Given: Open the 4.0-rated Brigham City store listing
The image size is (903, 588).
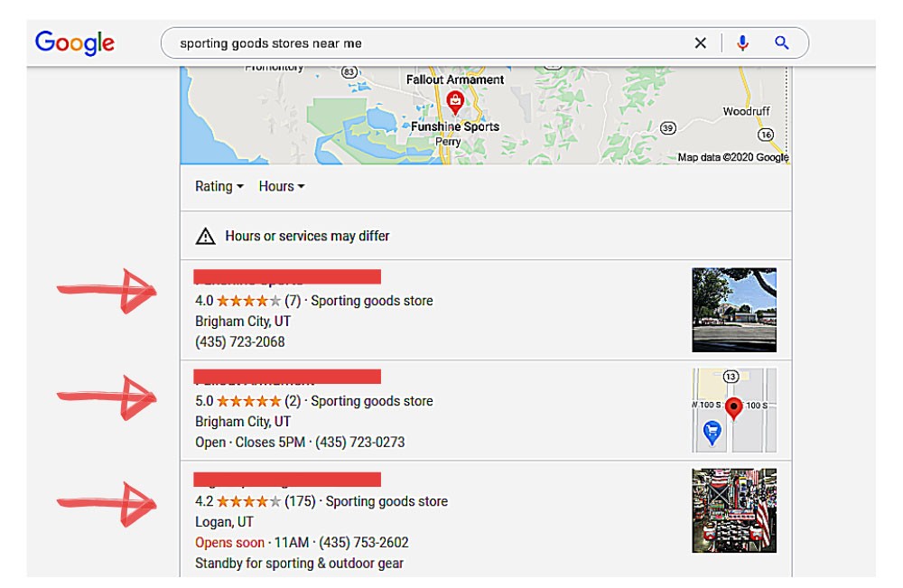Looking at the screenshot, I should 287,277.
